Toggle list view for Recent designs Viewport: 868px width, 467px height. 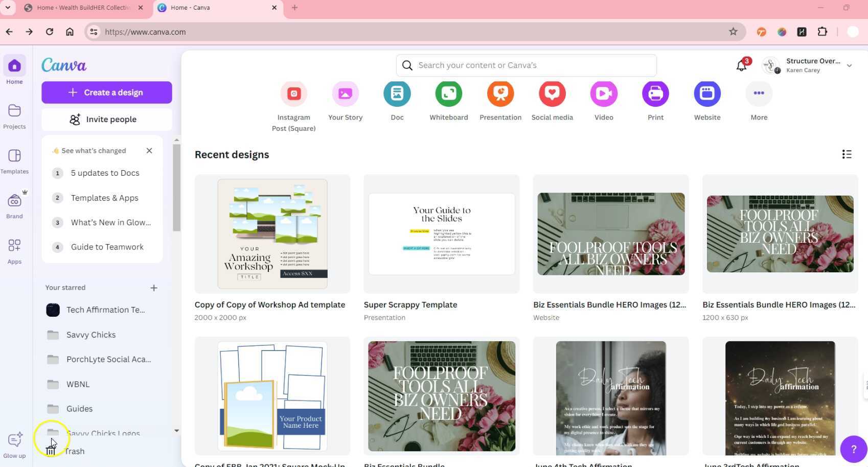tap(847, 154)
